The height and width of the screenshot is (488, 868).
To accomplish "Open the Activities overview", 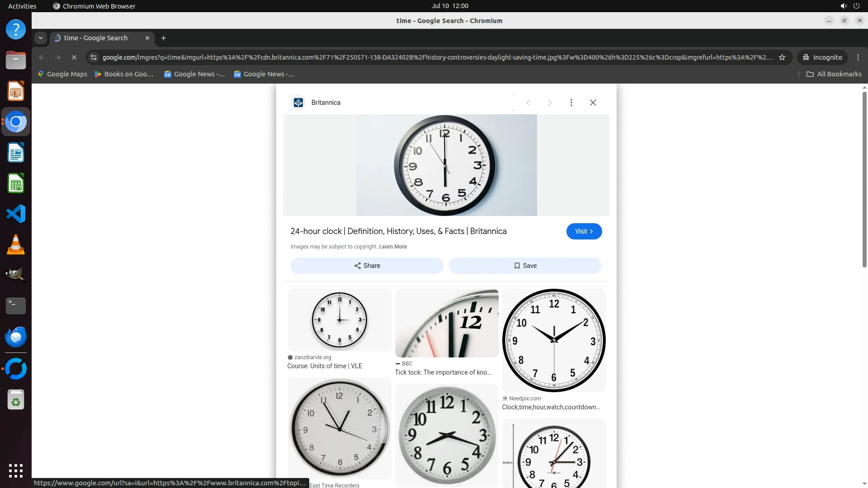I will pos(22,6).
